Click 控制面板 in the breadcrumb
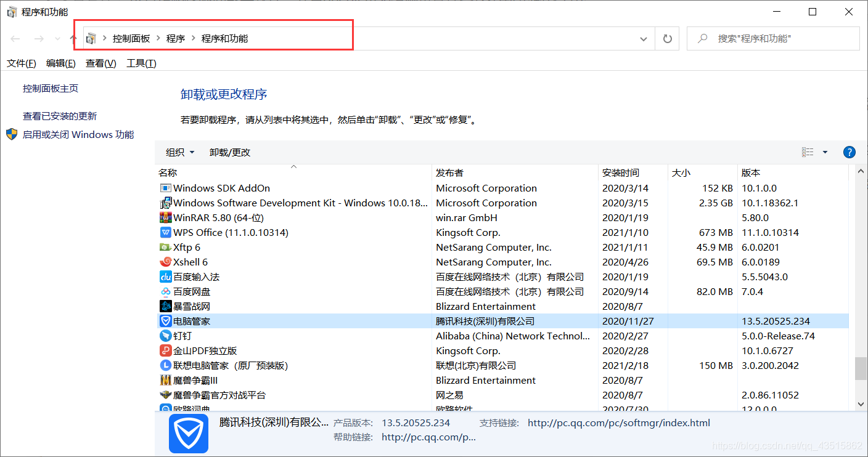868x457 pixels. point(131,38)
